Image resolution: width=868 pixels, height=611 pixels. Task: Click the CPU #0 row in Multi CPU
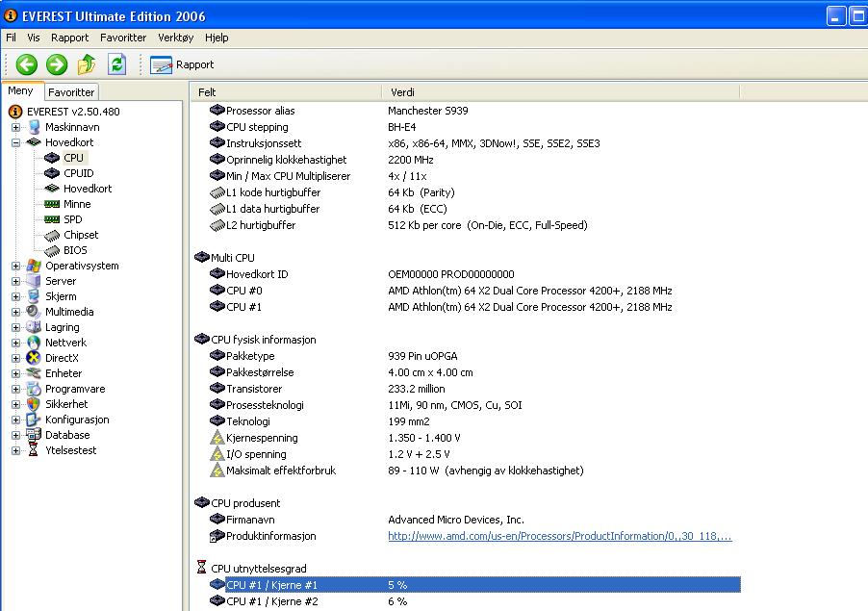(x=474, y=291)
